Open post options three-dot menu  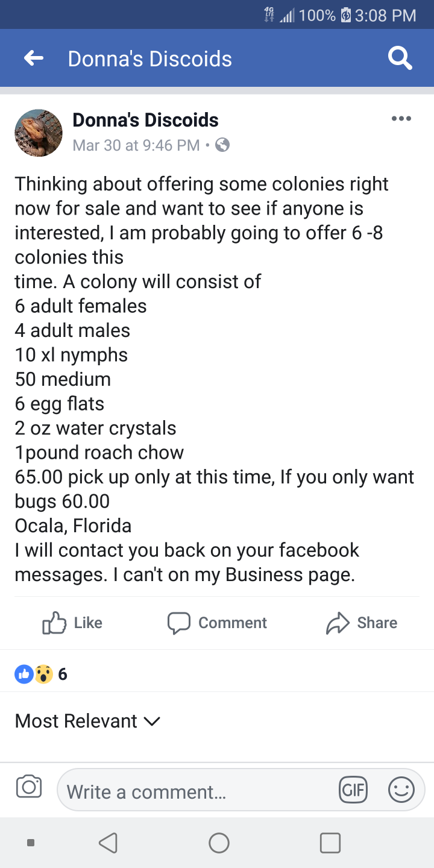(401, 119)
